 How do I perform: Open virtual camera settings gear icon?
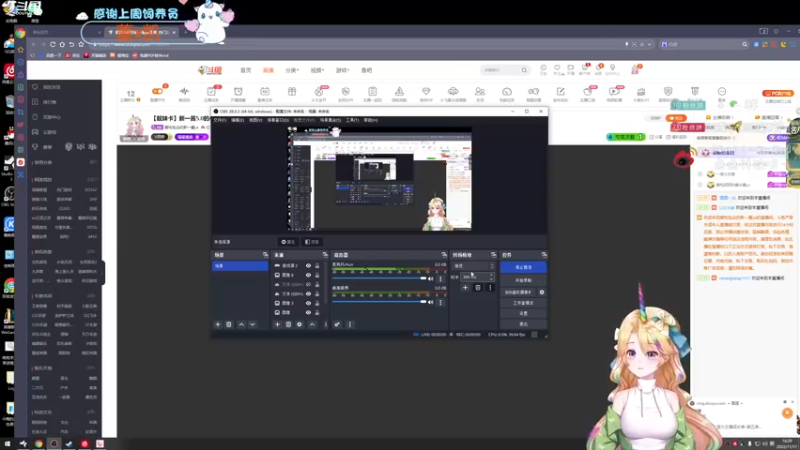(542, 292)
